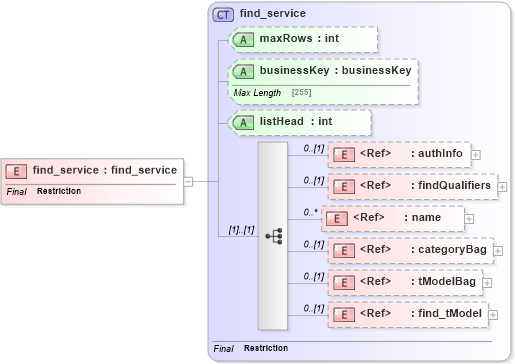Select 'find_service : find_service' element label
515x364 pixels.
[105, 170]
